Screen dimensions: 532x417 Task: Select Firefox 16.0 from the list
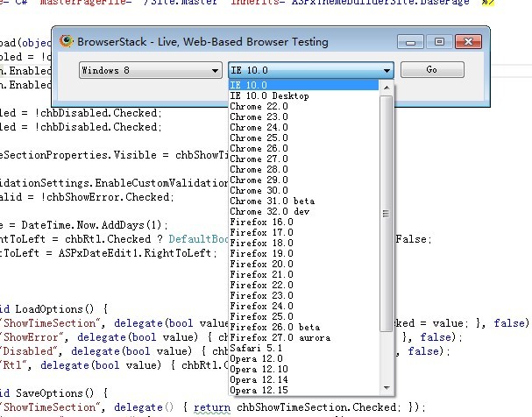pos(303,222)
